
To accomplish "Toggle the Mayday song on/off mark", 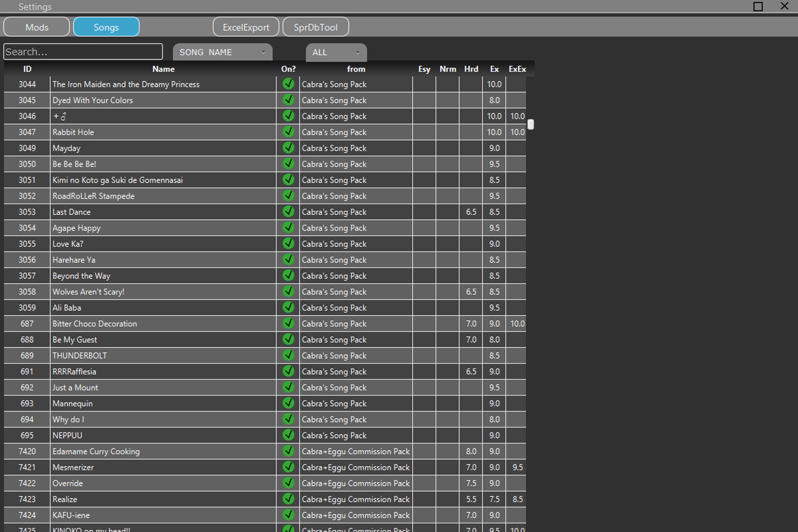I will point(288,148).
